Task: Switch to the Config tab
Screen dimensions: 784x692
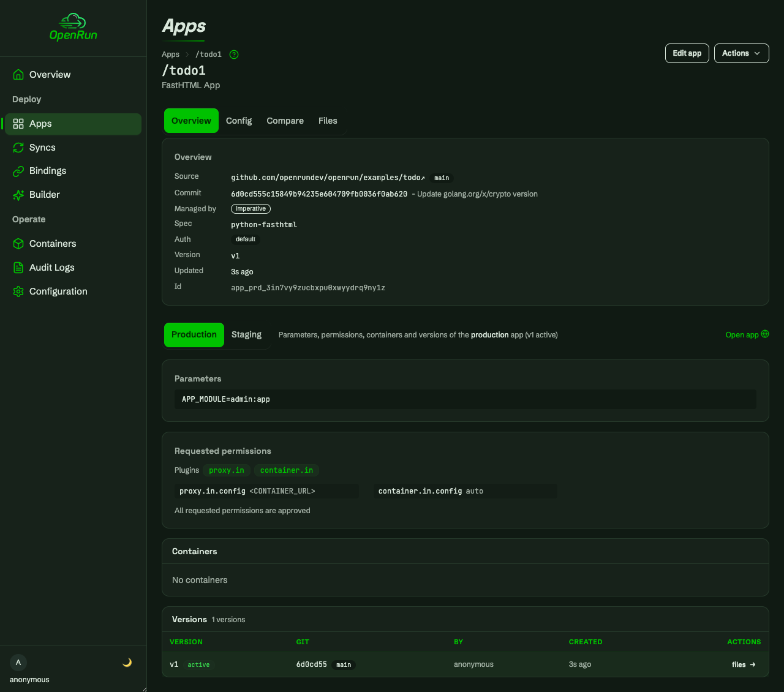Action: coord(239,121)
